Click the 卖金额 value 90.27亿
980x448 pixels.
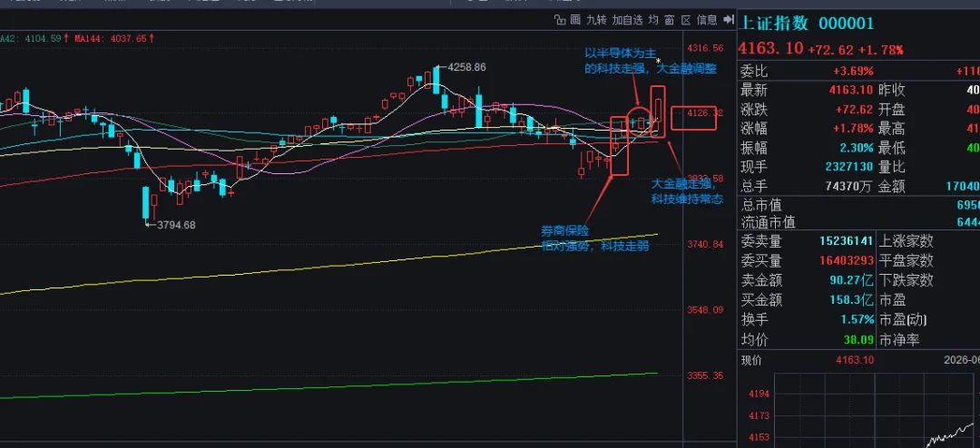point(852,280)
